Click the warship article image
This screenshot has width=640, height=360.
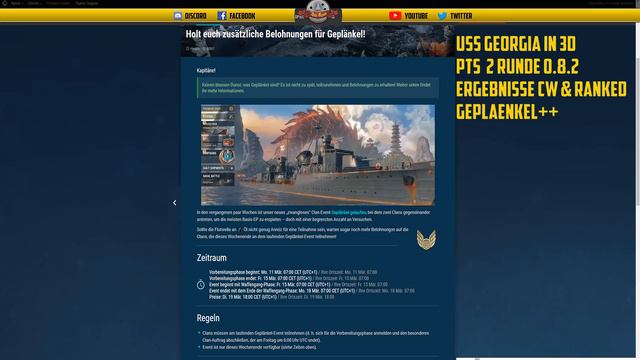(x=318, y=155)
